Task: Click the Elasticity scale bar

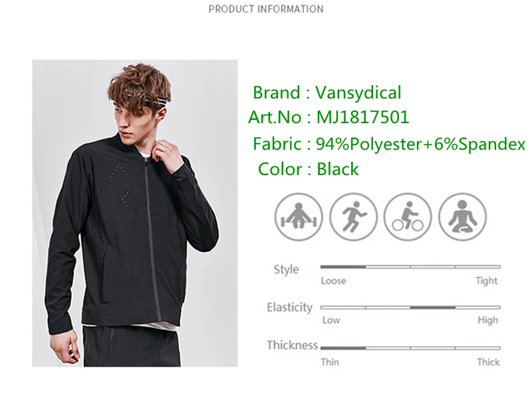Action: click(410, 307)
